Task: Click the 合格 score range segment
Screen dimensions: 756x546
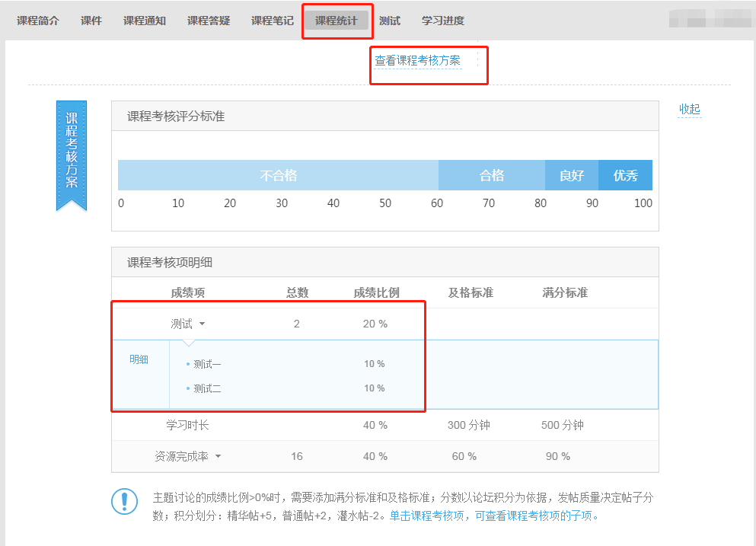Action: [492, 175]
